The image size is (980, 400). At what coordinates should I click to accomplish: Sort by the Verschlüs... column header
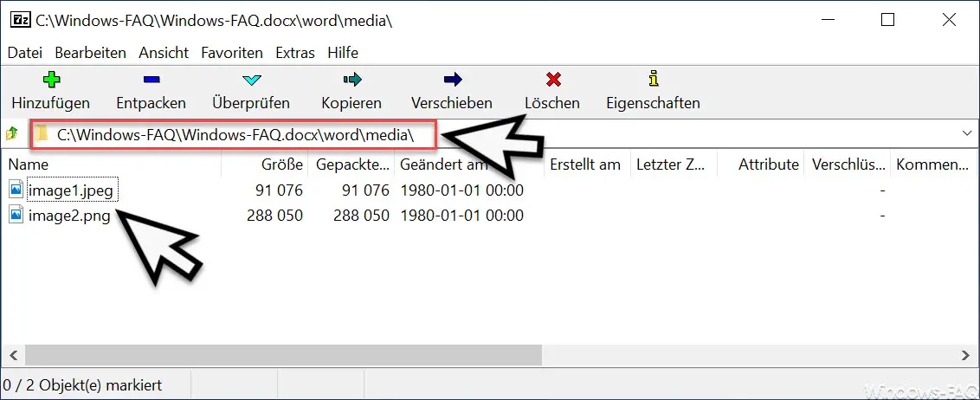pos(848,165)
